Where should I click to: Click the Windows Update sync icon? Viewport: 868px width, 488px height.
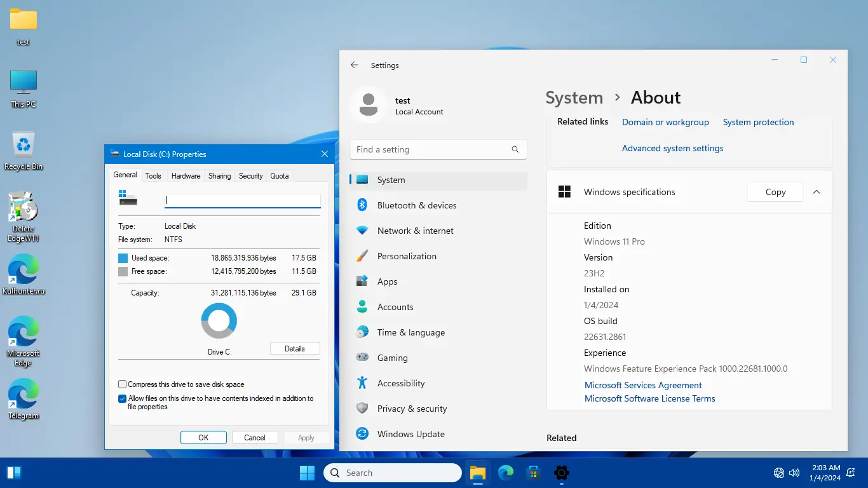362,434
